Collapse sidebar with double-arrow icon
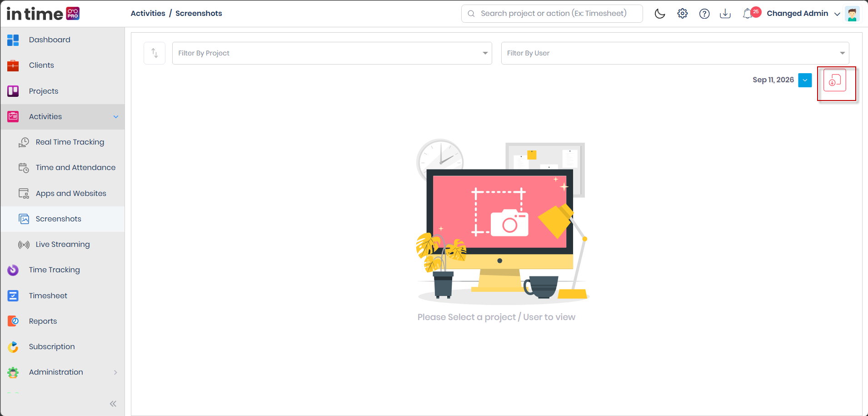The height and width of the screenshot is (416, 868). [x=113, y=404]
